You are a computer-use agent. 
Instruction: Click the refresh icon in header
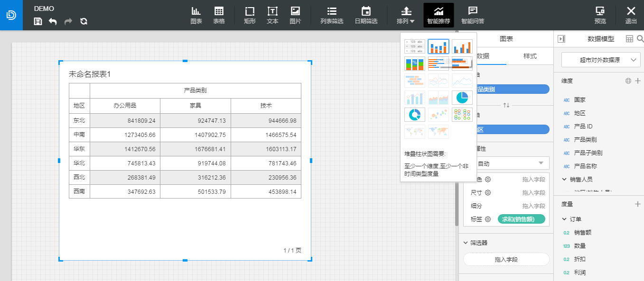[x=84, y=21]
